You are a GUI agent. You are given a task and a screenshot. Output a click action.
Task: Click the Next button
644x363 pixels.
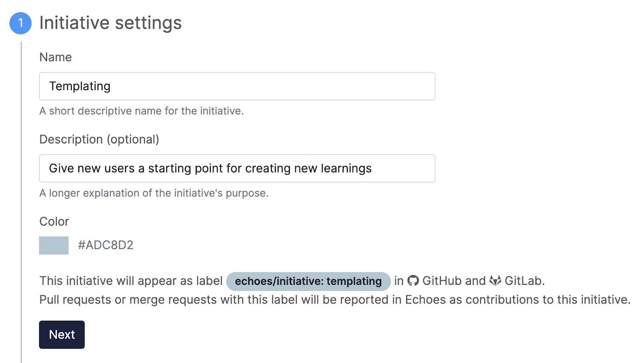(62, 334)
